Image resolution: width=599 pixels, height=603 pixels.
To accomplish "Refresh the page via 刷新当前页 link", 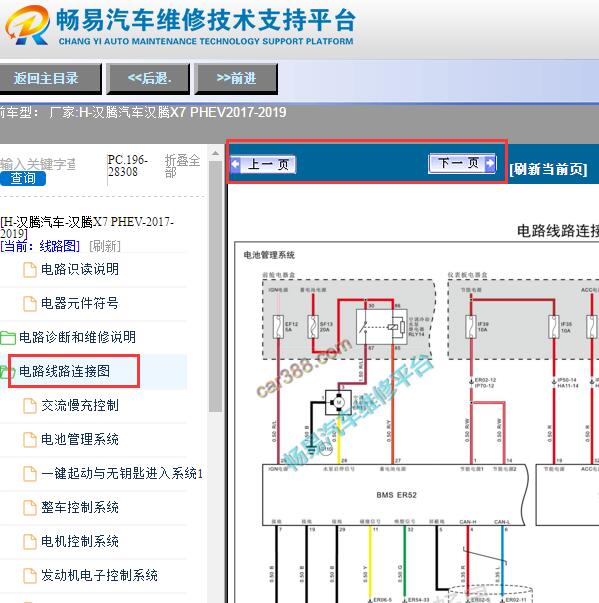I will [548, 169].
